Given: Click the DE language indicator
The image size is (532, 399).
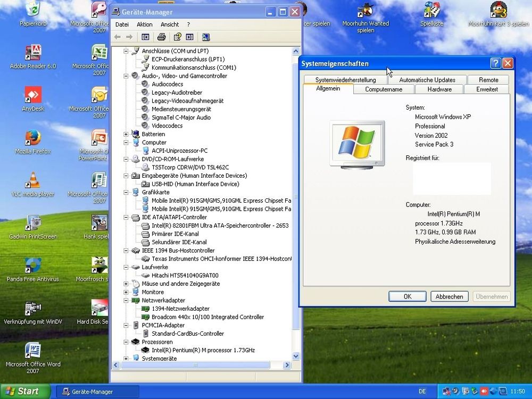Looking at the screenshot, I should 422,391.
